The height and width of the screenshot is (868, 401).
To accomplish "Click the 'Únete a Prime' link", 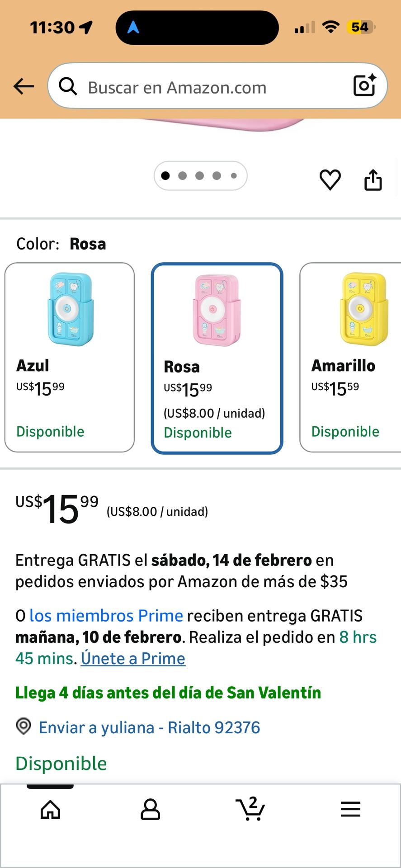I will (x=133, y=659).
